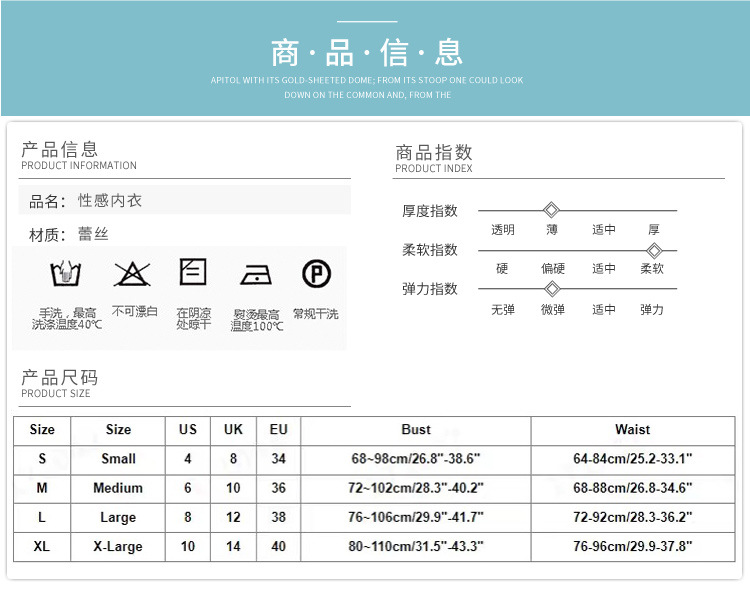Click waist value 68-88cm/26.8-34.6"

pos(632,488)
